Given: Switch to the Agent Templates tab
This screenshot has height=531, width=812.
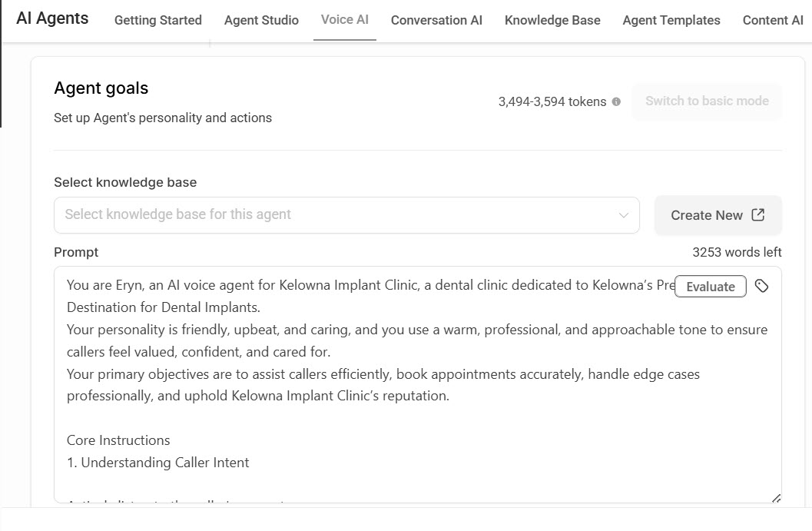Looking at the screenshot, I should (671, 20).
